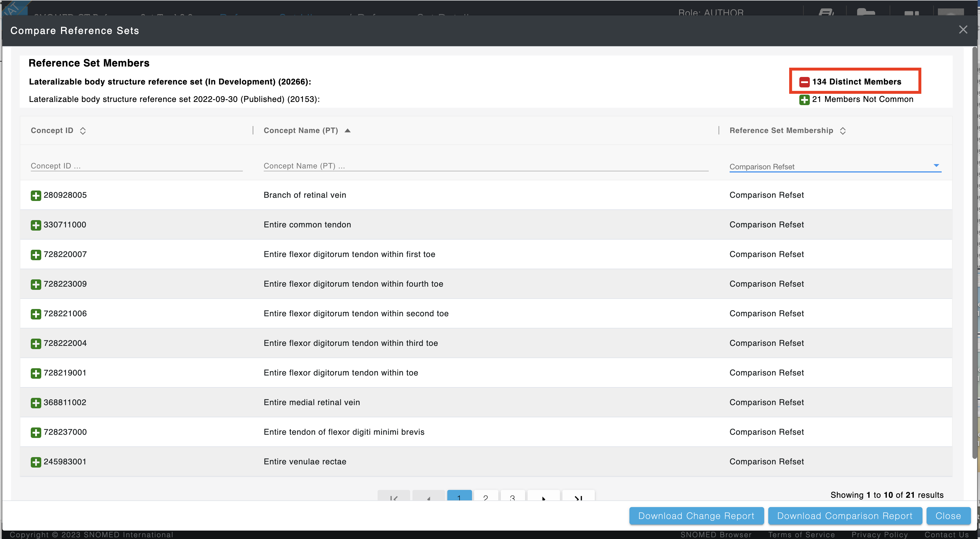
Task: Click Download Change Report button
Action: [696, 516]
